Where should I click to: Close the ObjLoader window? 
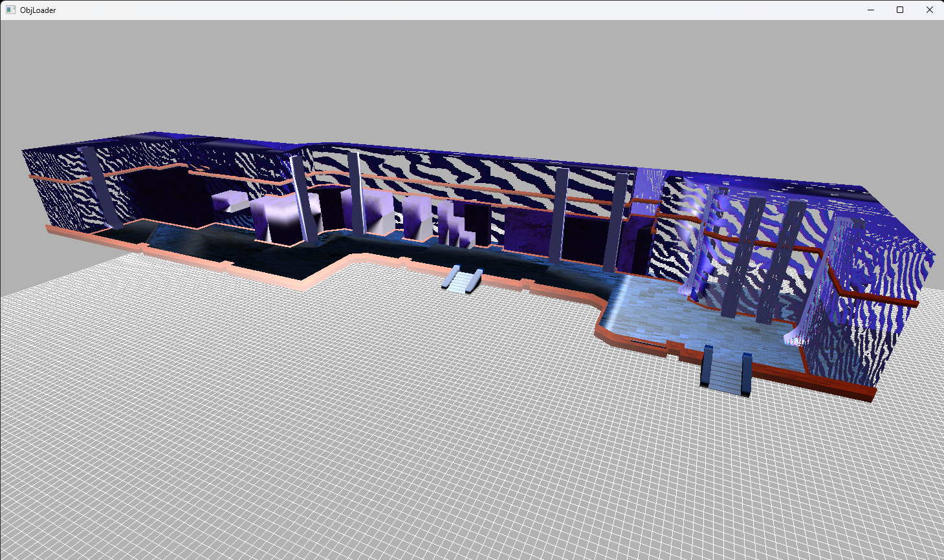point(930,10)
